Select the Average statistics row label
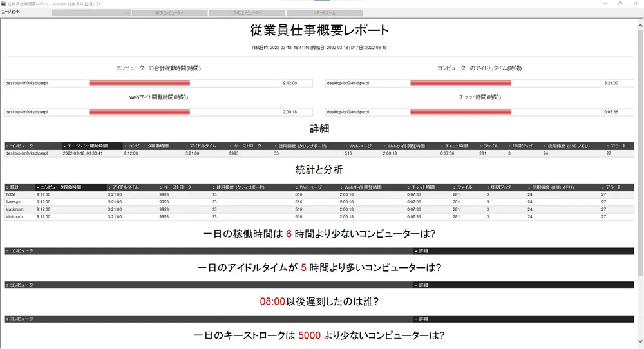The image size is (644, 349). 13,202
